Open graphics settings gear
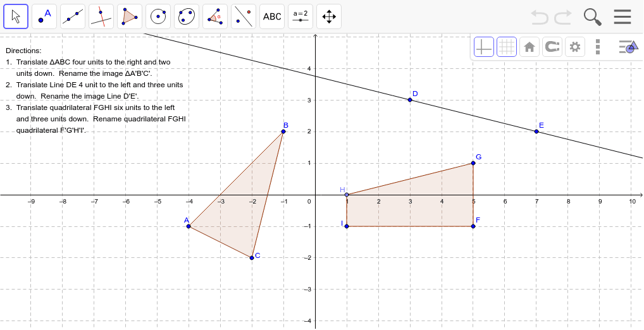 pyautogui.click(x=575, y=47)
